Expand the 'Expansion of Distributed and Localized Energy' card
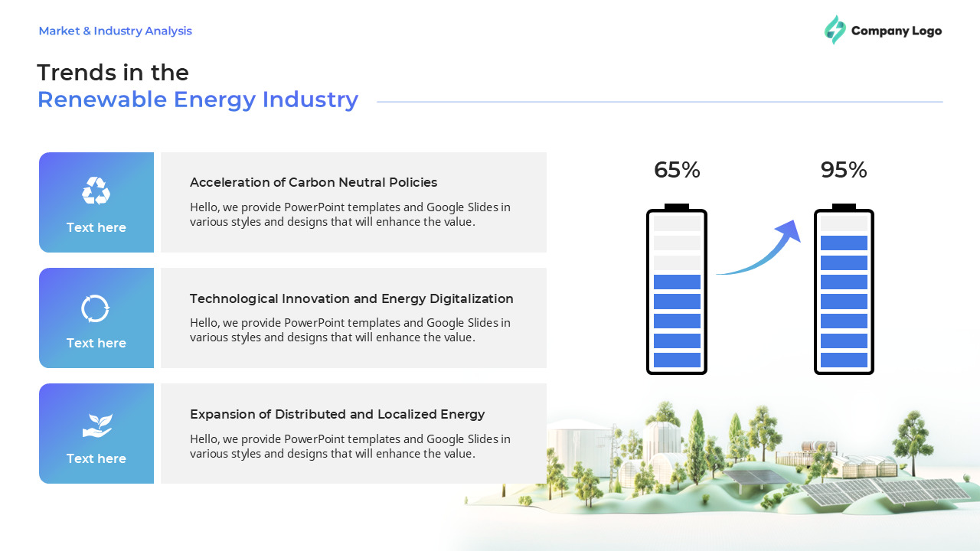This screenshot has width=980, height=551. (x=352, y=433)
